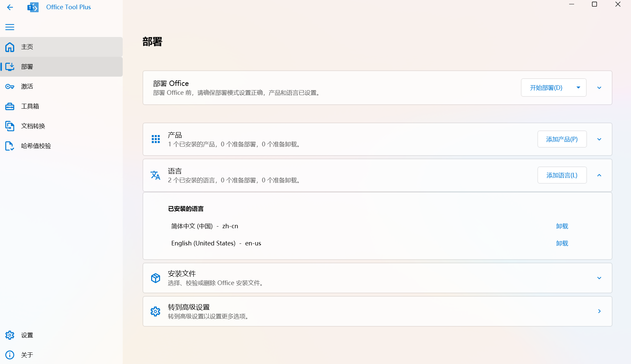Open the hamburger navigation menu

(10, 27)
